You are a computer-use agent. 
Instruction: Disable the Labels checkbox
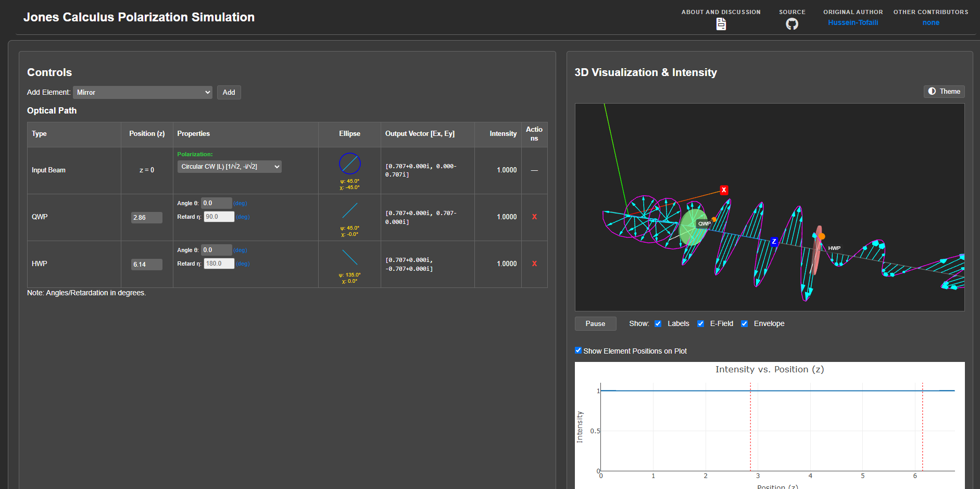point(658,323)
